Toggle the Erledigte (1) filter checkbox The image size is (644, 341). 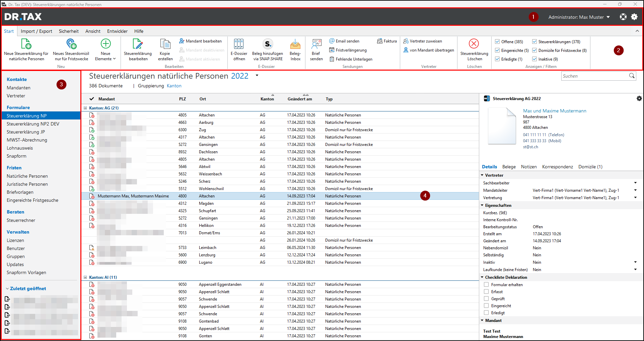pyautogui.click(x=498, y=59)
